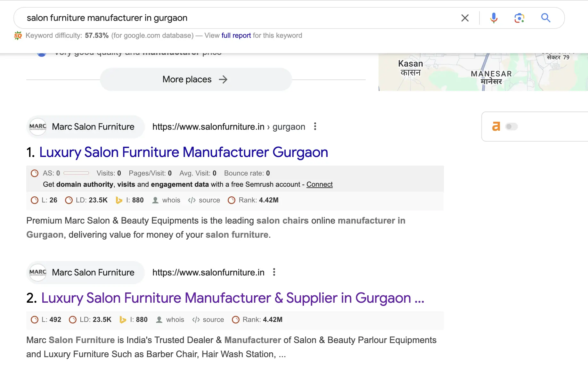Click the blue magnifier search icon
The width and height of the screenshot is (588, 369).
click(545, 18)
